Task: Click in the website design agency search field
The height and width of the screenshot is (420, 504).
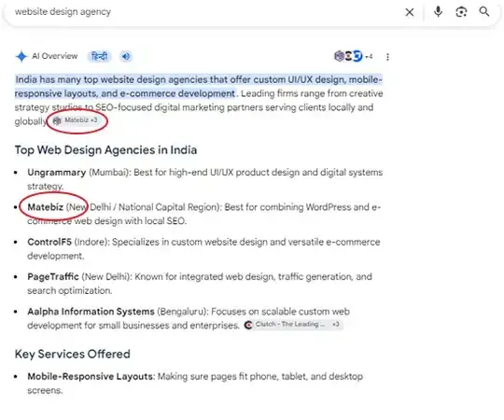Action: coord(205,12)
